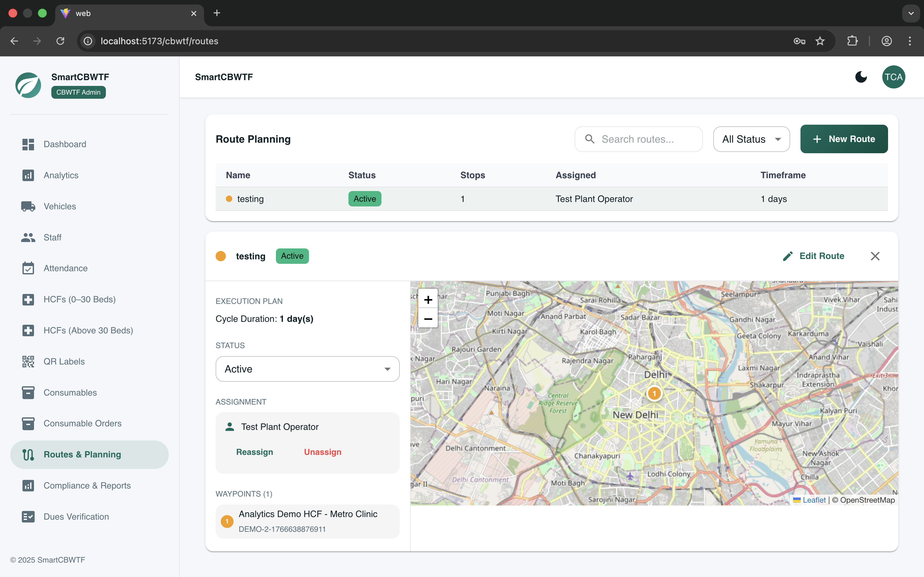Open the browser tab overview chevron
Viewport: 924px width, 577px height.
point(911,13)
